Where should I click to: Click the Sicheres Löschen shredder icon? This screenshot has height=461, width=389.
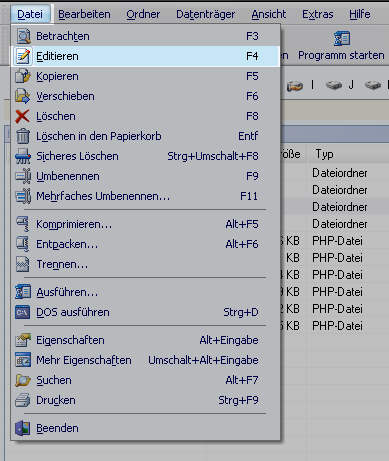[x=23, y=156]
